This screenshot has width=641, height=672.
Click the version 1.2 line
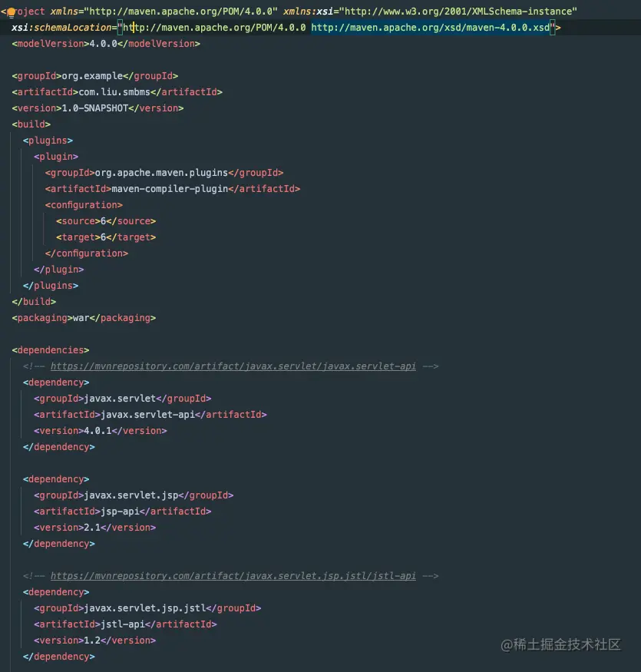tap(95, 641)
